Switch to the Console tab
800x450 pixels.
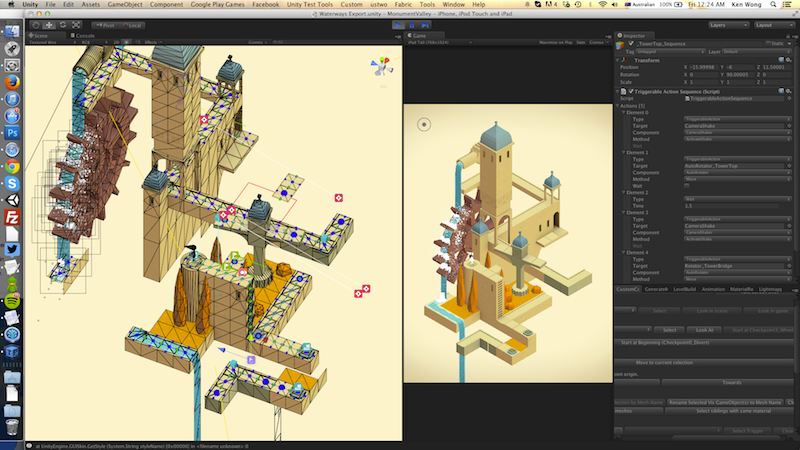tap(83, 36)
